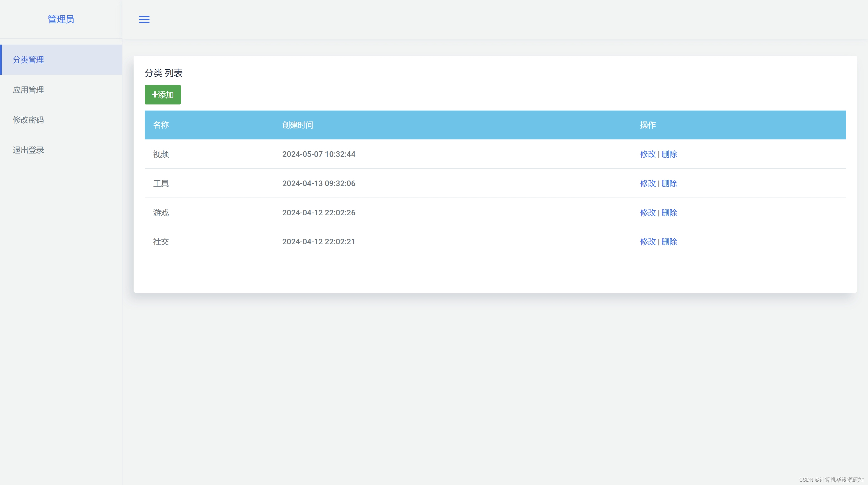Click timestamp 2024-04-12 22:02:26
The image size is (868, 485).
coord(318,213)
